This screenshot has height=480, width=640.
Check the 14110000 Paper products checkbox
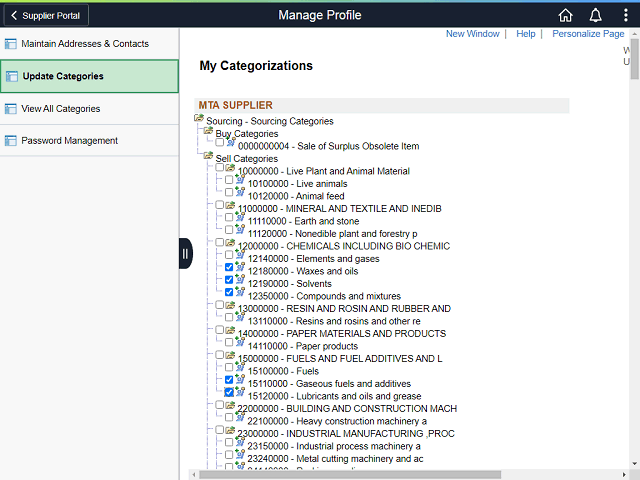tap(229, 342)
